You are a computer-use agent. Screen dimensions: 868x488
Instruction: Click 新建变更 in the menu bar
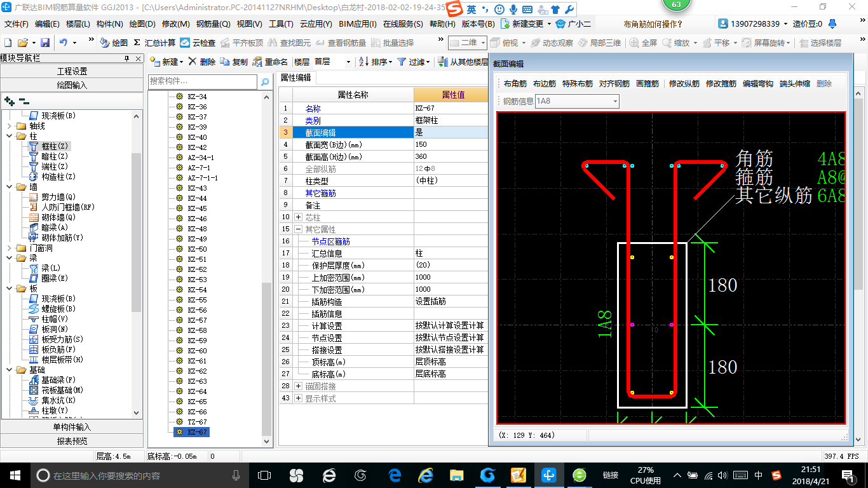pyautogui.click(x=526, y=24)
